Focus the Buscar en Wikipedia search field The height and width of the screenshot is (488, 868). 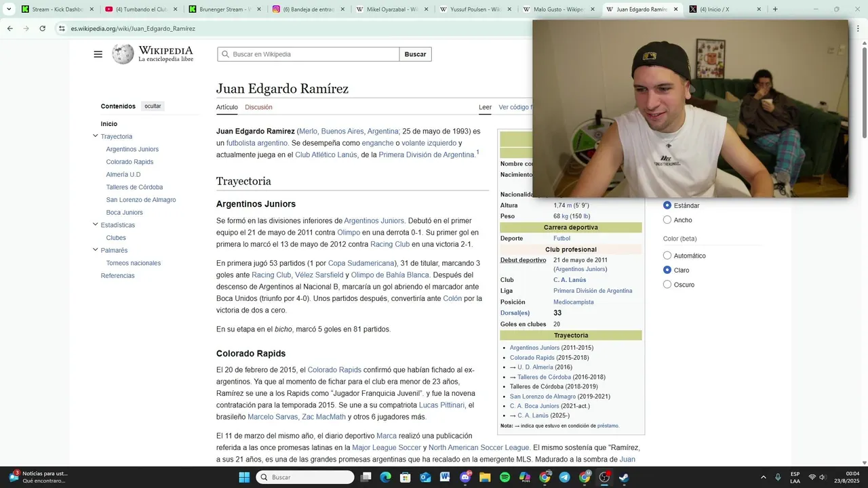point(309,54)
